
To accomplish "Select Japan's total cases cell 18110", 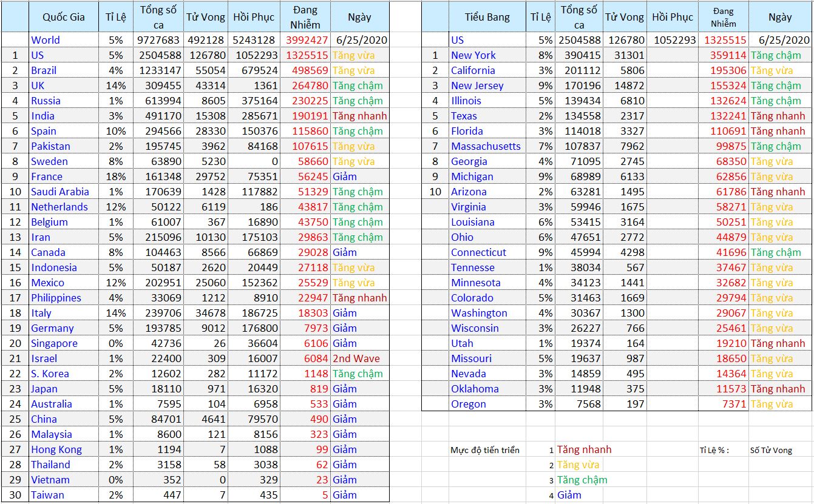I will coord(158,389).
